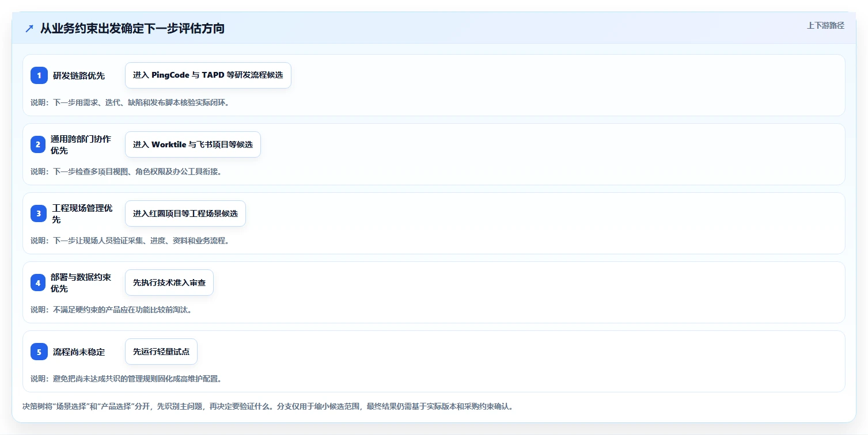Click the note about 需求、迭代、缺陷和发布脚本
This screenshot has width=868, height=435.
[x=130, y=102]
